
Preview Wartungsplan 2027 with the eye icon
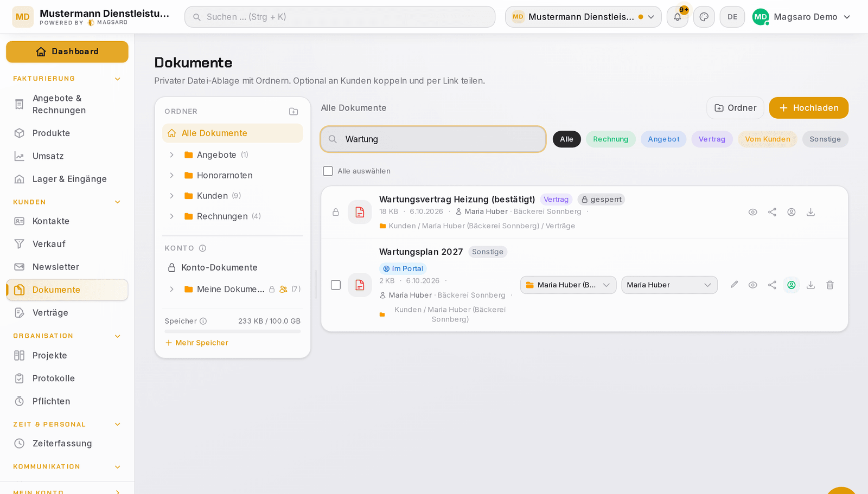(x=753, y=285)
